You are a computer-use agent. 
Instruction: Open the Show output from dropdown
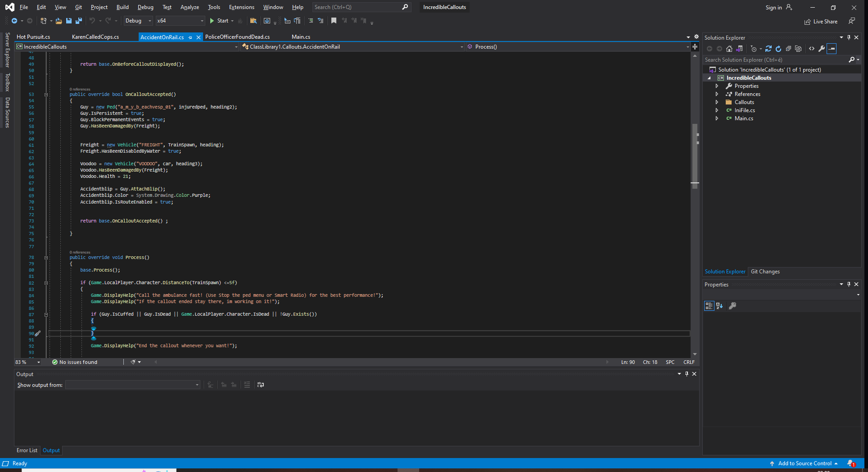click(132, 385)
